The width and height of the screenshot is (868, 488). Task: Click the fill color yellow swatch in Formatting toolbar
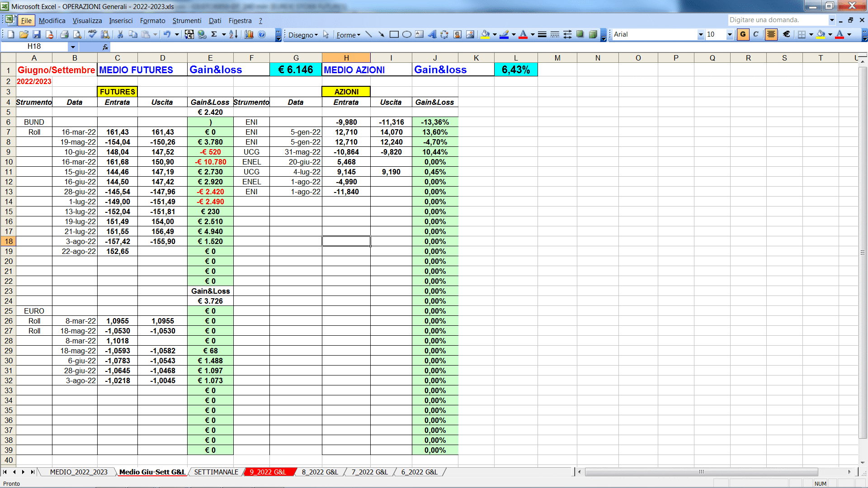tap(821, 34)
